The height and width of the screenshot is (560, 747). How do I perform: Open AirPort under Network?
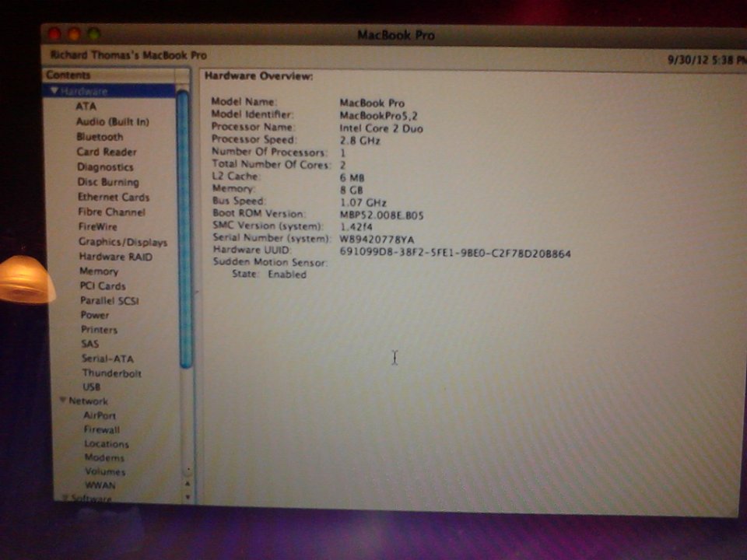(100, 415)
